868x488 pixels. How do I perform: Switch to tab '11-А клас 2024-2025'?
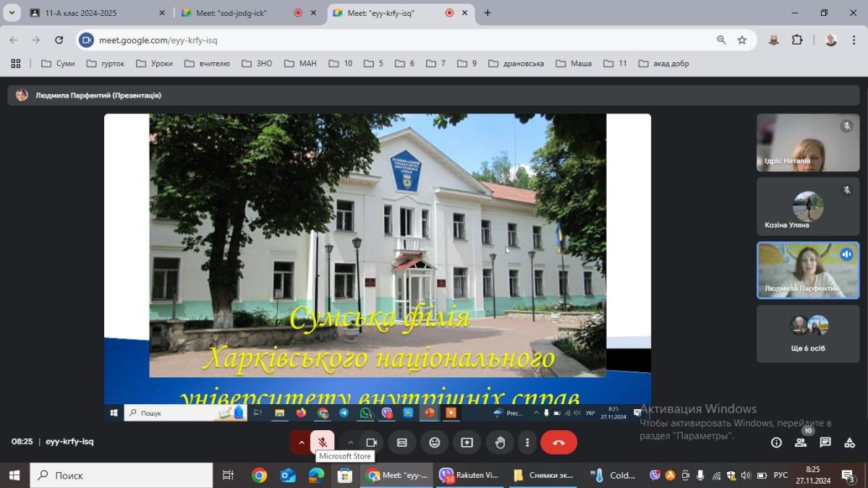pos(91,13)
